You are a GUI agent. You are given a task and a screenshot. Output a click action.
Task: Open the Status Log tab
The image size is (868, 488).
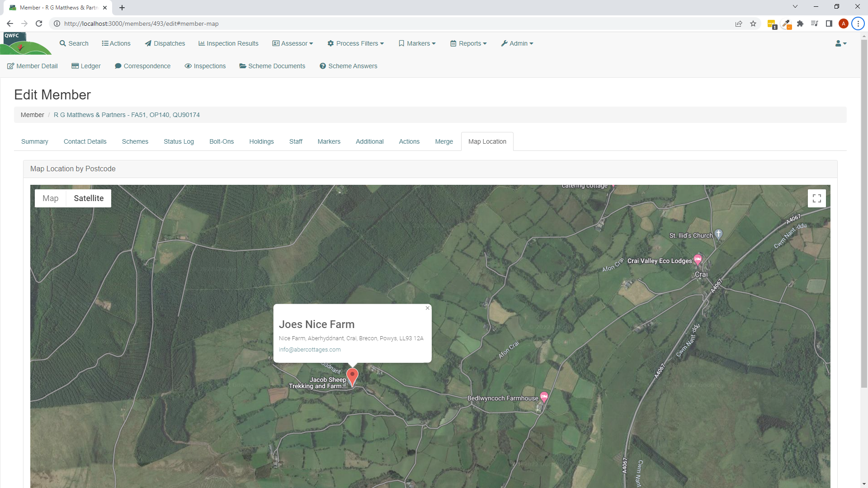tap(179, 141)
